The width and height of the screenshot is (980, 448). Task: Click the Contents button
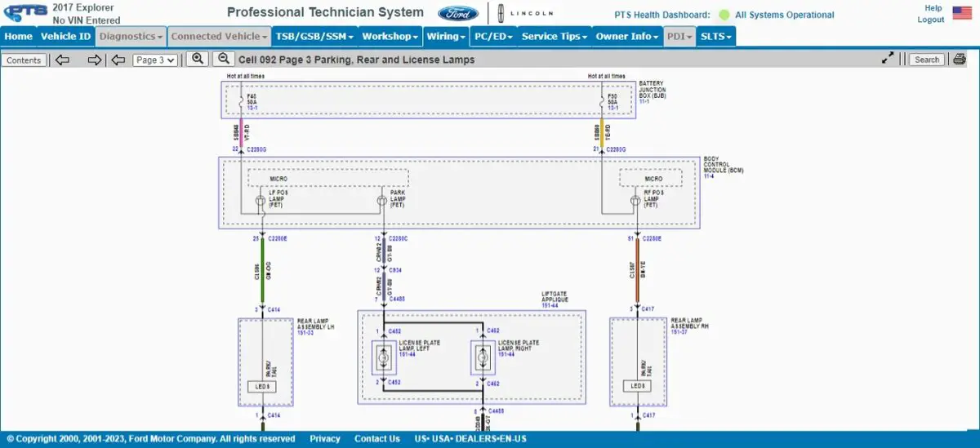24,60
